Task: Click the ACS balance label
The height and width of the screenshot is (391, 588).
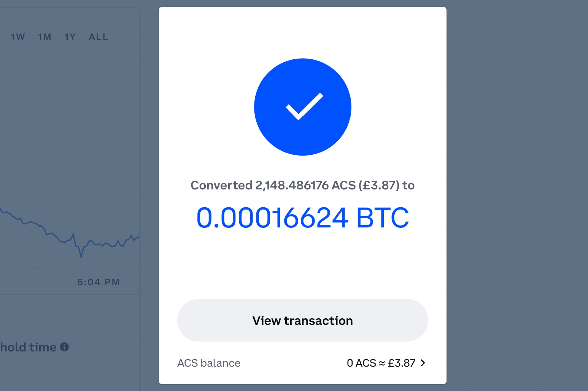Action: 209,363
